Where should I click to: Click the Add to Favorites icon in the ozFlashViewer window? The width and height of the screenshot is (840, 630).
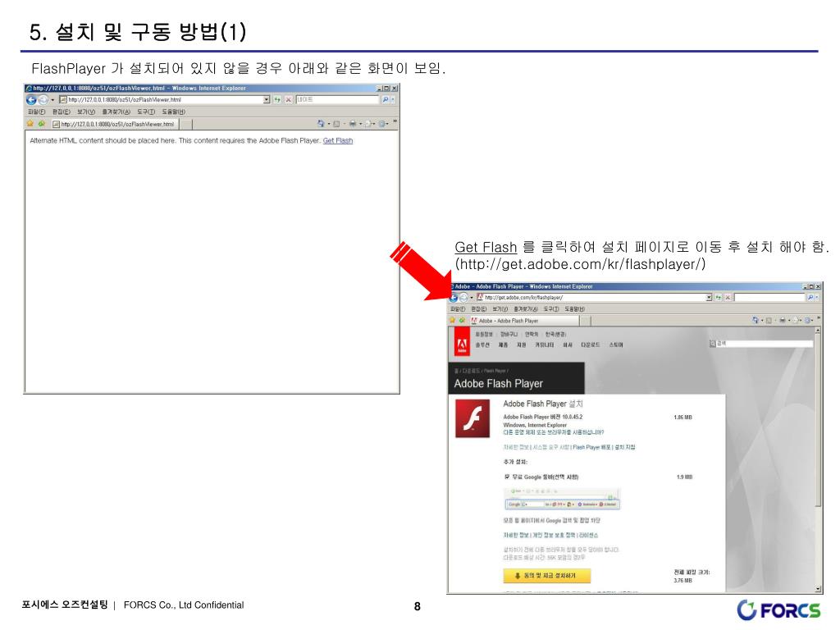pos(41,124)
